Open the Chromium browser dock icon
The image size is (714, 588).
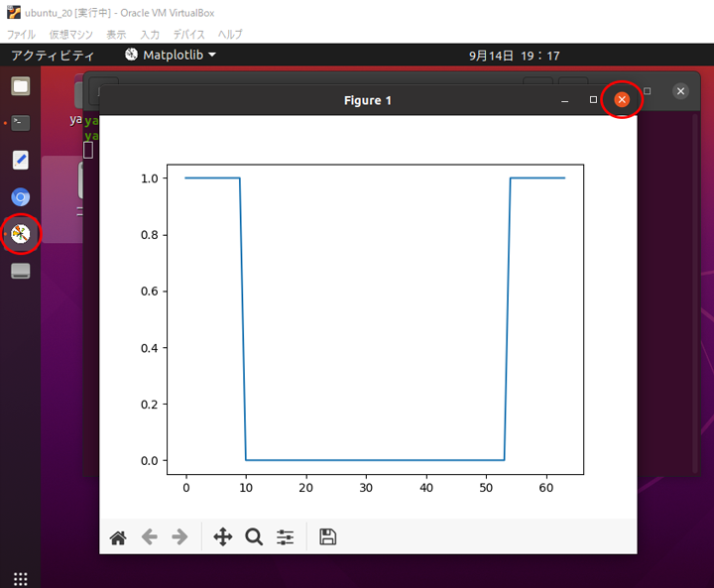pyautogui.click(x=21, y=197)
